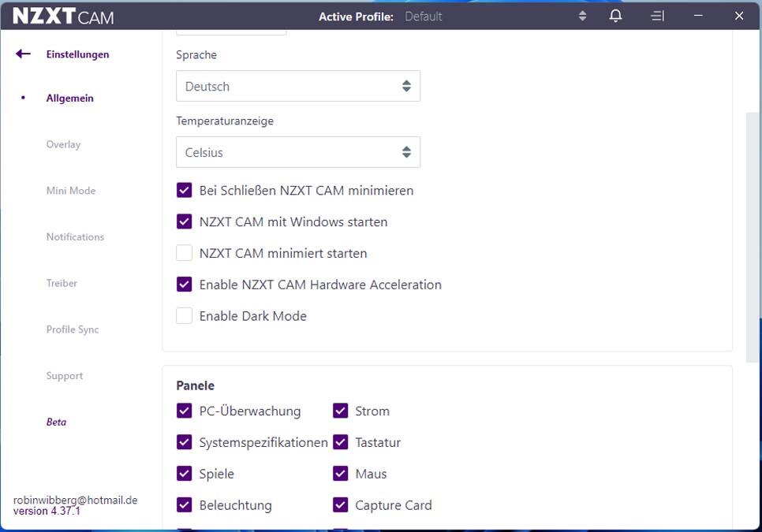Open the notifications bell icon

coord(615,16)
